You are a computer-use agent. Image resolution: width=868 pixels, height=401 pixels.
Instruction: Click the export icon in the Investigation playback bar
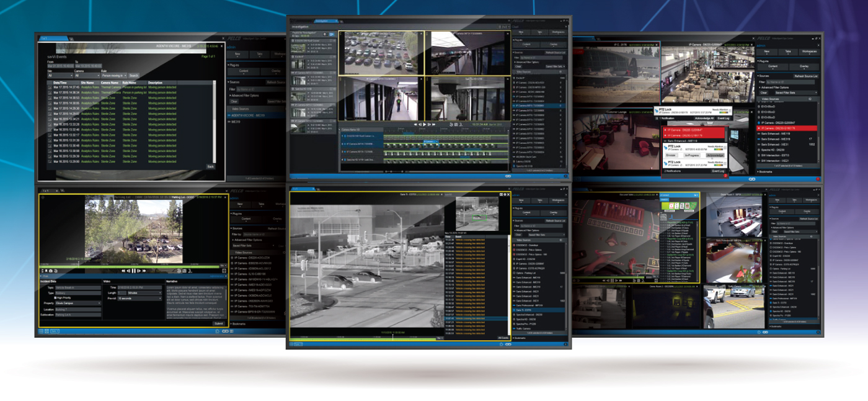coord(461,124)
